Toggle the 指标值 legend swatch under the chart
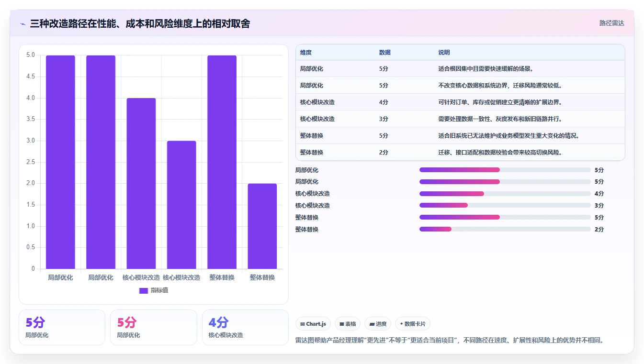The width and height of the screenshot is (644, 364). tap(144, 290)
